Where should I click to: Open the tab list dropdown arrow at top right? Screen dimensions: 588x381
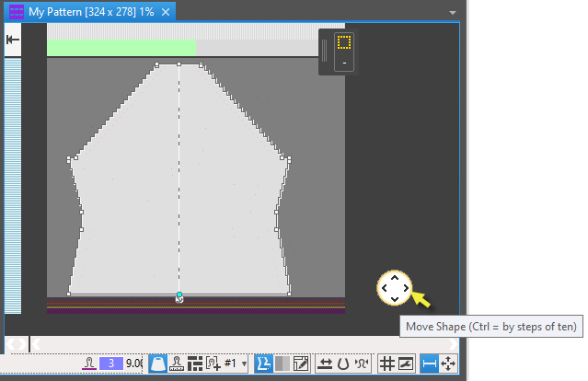point(452,13)
